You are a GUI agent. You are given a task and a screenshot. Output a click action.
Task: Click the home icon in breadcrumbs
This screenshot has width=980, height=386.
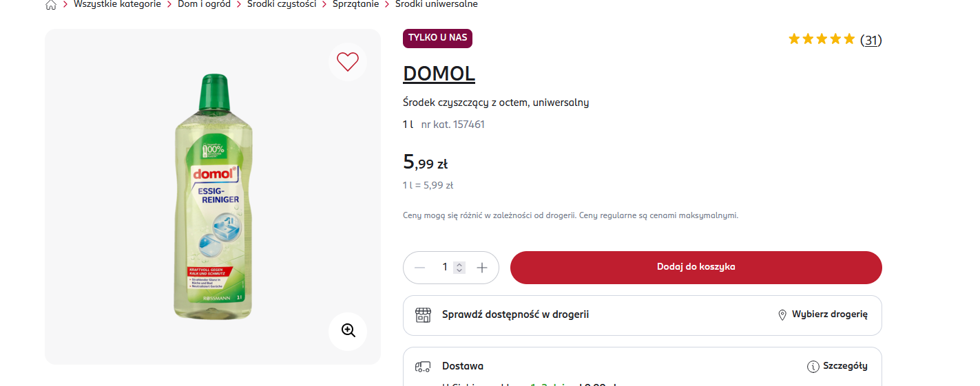click(x=51, y=5)
